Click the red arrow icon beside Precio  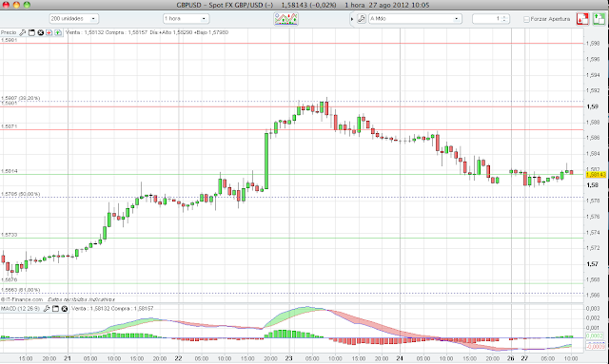point(49,32)
